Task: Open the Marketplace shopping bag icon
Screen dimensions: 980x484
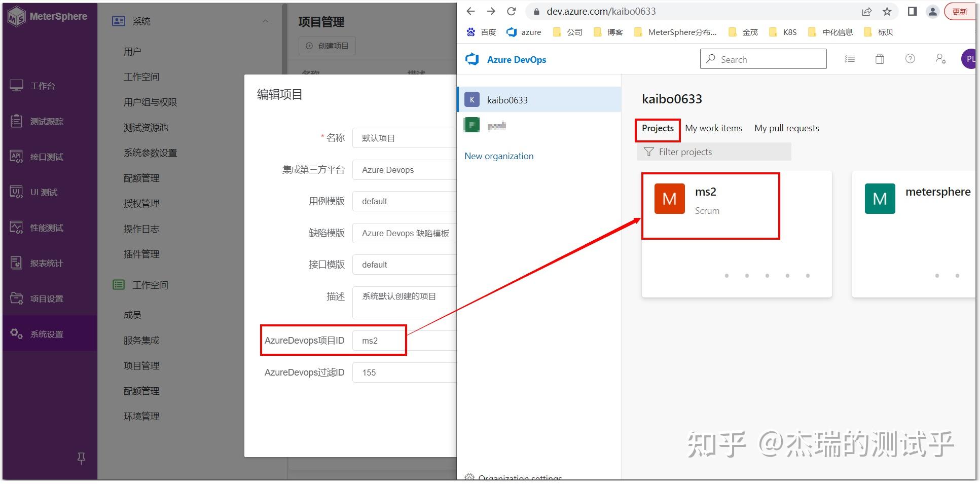Action: tap(880, 59)
